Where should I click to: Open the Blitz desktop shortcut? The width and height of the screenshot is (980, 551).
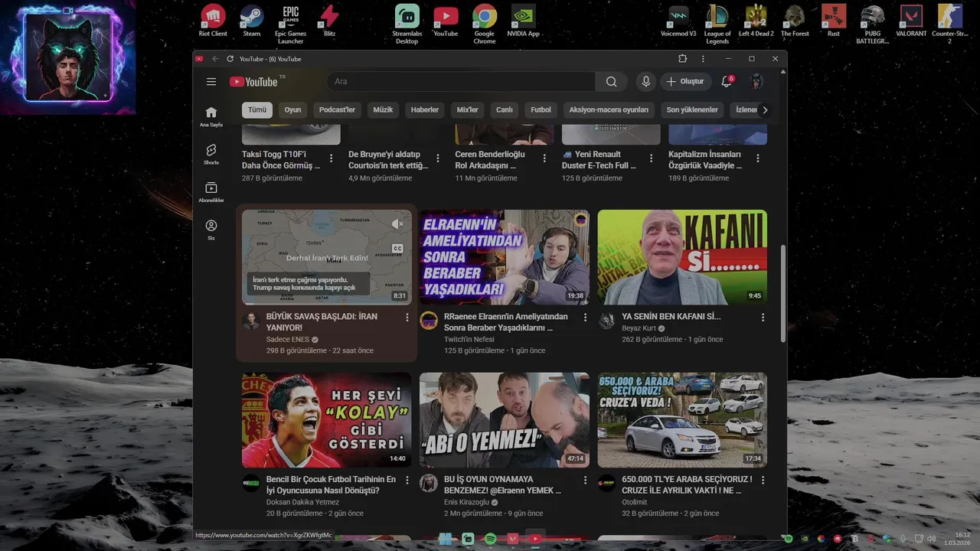pos(329,21)
